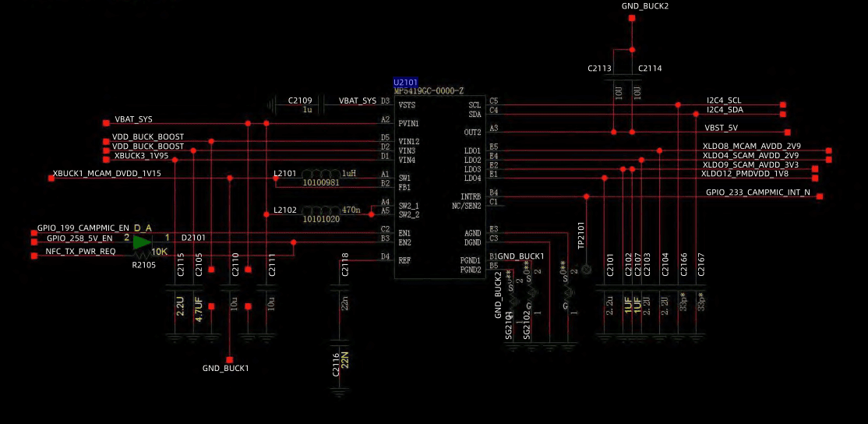The image size is (868, 424).
Task: Select the XBUCK1_MCAM_DVDD_1V15 net terminal
Action: tap(51, 178)
